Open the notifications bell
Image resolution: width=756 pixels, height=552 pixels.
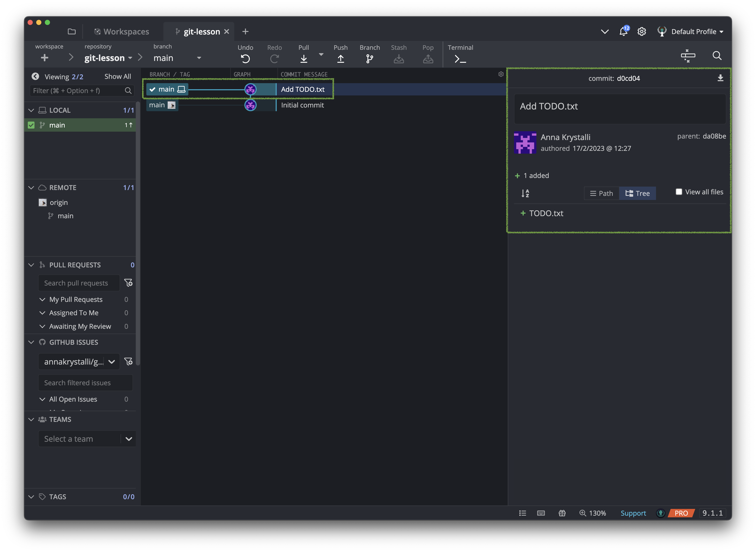click(x=623, y=31)
